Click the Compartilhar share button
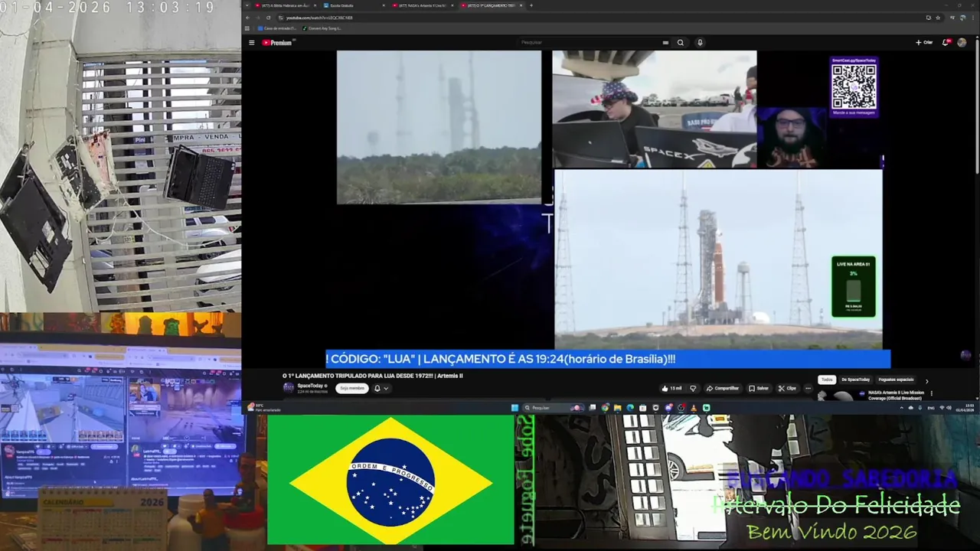This screenshot has height=551, width=980. (723, 388)
